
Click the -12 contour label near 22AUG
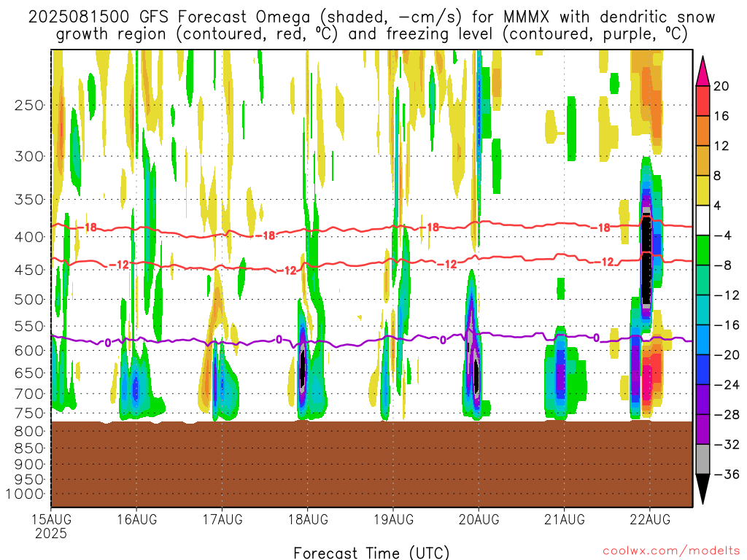click(x=603, y=262)
